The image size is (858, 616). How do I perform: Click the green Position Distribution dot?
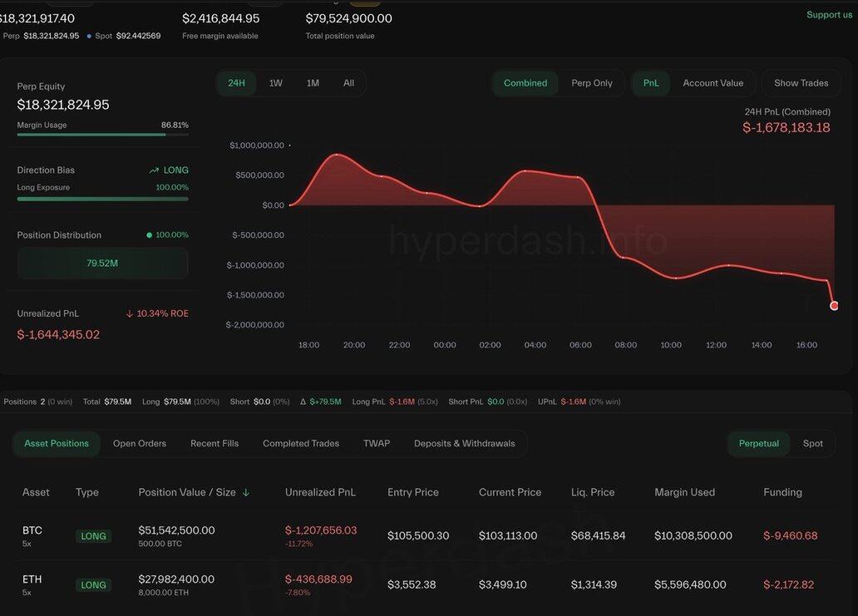tap(150, 235)
